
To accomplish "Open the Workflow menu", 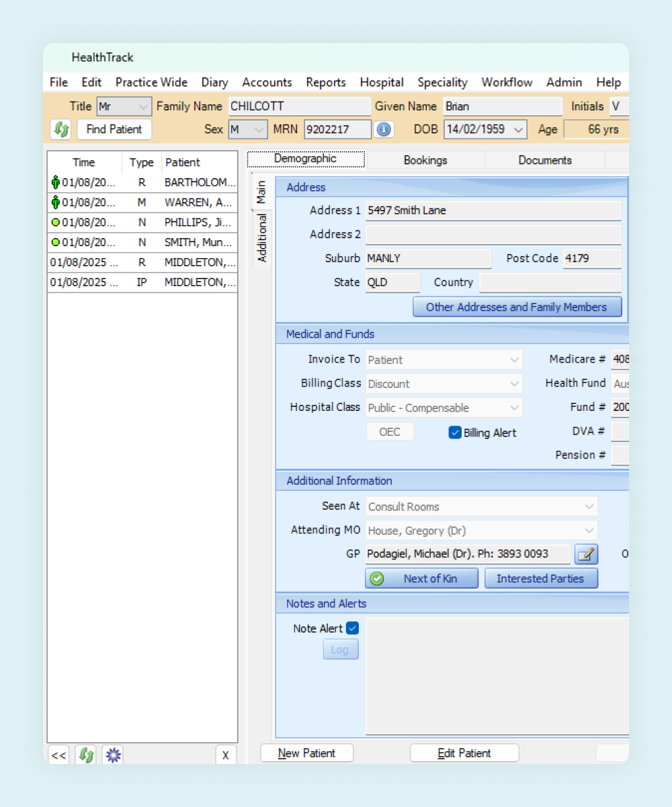I will point(507,82).
